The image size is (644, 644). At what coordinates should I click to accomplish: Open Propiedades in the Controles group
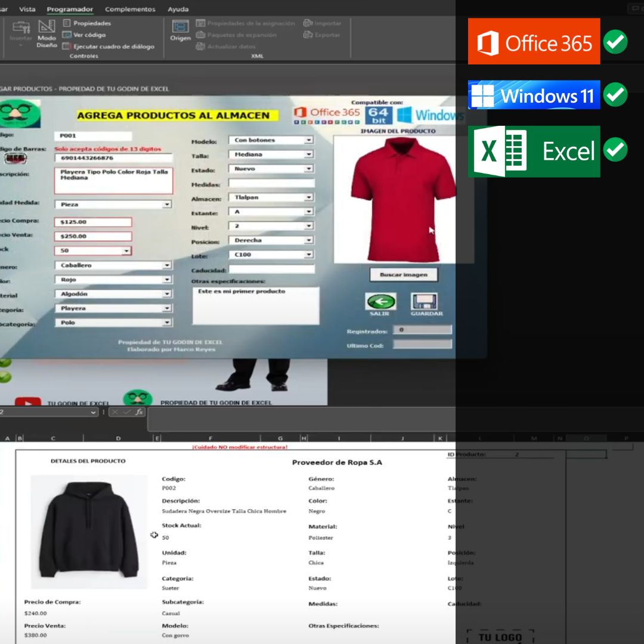pyautogui.click(x=86, y=23)
